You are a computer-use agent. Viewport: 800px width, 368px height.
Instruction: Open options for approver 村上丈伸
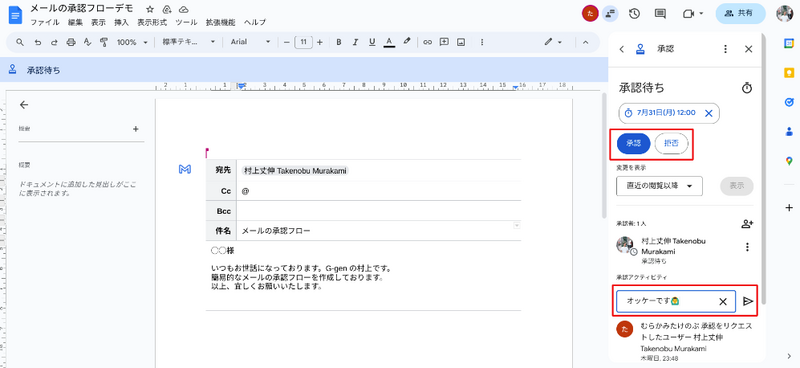747,247
